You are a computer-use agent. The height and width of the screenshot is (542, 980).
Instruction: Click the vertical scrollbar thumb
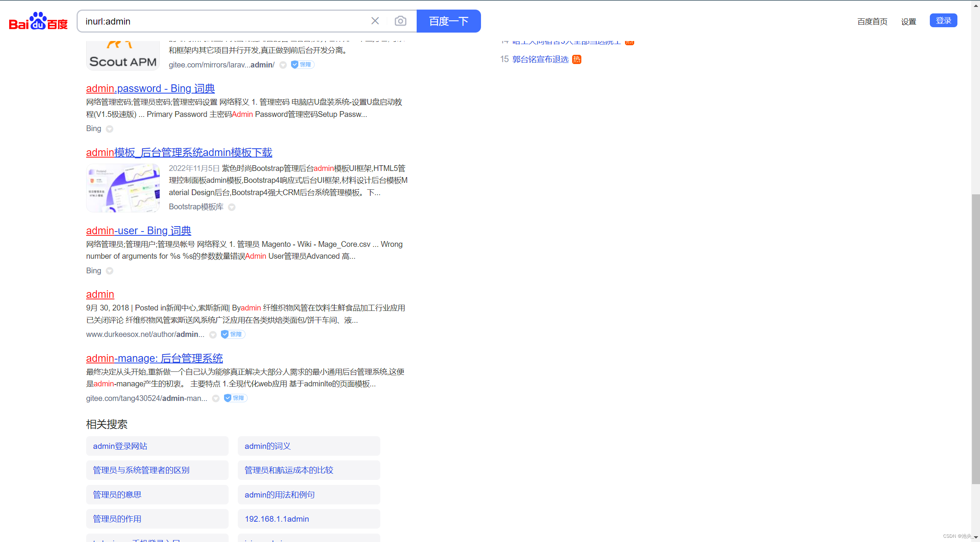click(975, 339)
